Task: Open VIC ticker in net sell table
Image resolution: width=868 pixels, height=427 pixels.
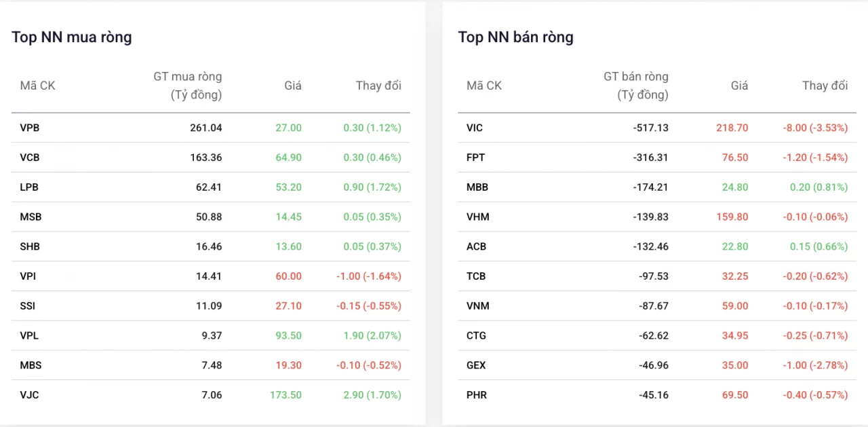Action: (x=475, y=128)
